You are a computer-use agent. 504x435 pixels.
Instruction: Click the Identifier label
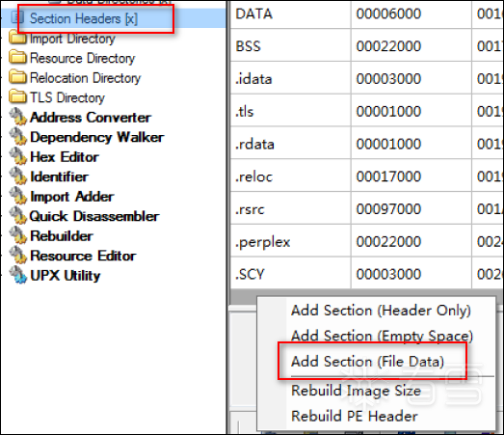[59, 177]
